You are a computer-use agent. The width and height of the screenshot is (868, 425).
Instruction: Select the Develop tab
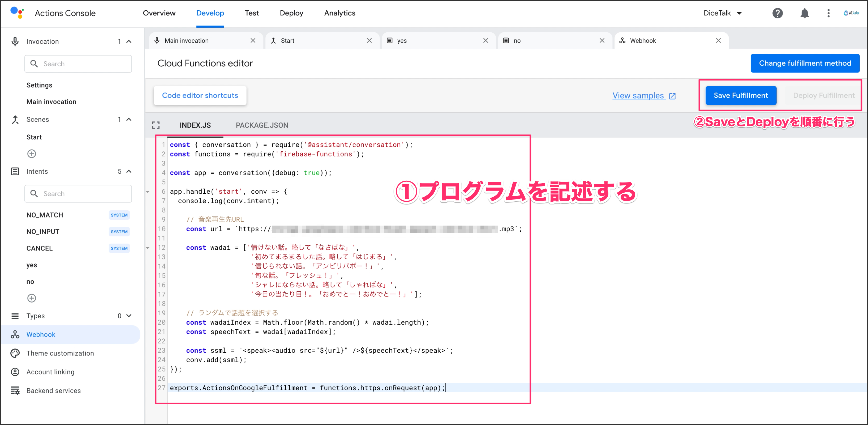pyautogui.click(x=210, y=13)
